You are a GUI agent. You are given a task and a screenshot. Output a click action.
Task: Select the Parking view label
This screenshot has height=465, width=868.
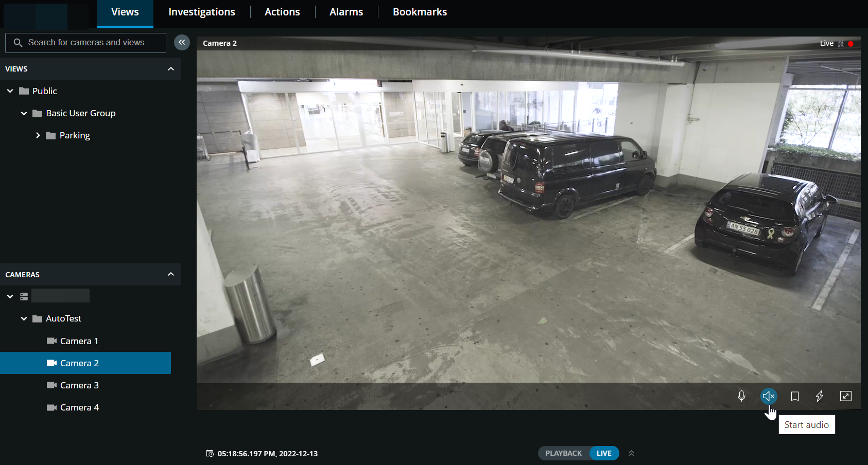[x=75, y=135]
